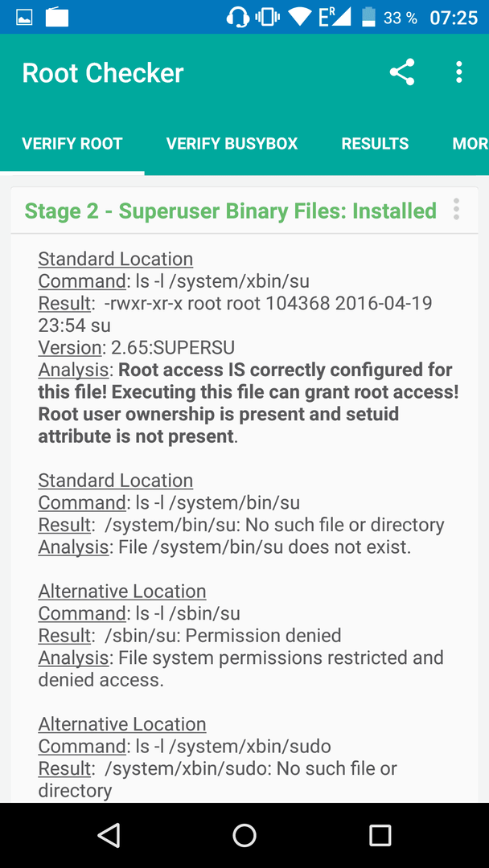Open the image notification icon in the status bar
This screenshot has height=868, width=489.
pos(24,18)
